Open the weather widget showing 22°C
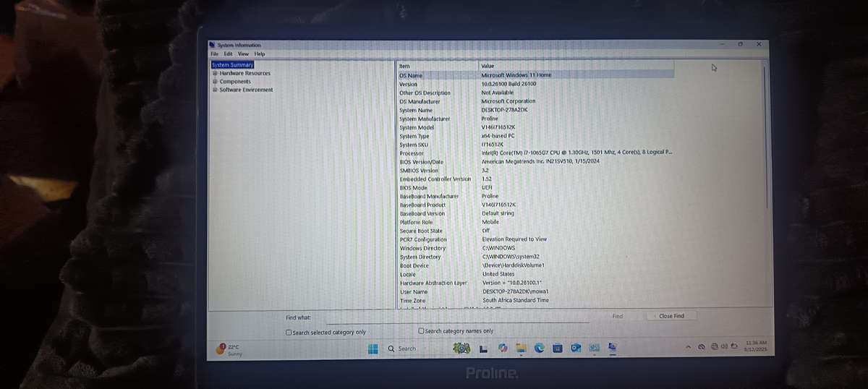This screenshot has width=868, height=389. tap(230, 350)
